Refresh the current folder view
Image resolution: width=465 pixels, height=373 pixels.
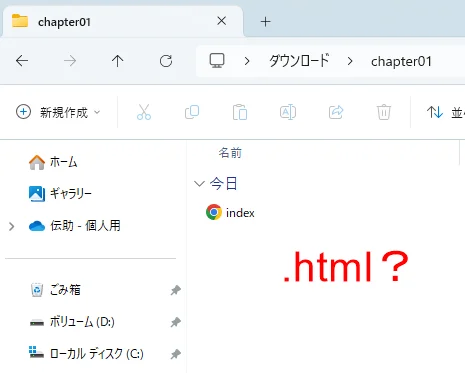click(x=166, y=61)
